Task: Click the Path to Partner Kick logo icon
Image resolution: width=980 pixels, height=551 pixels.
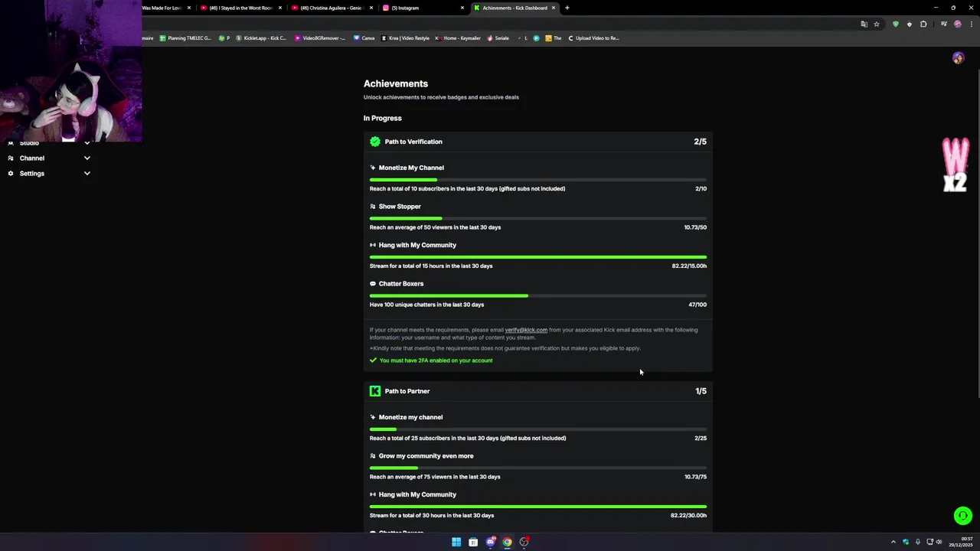Action: pyautogui.click(x=375, y=391)
